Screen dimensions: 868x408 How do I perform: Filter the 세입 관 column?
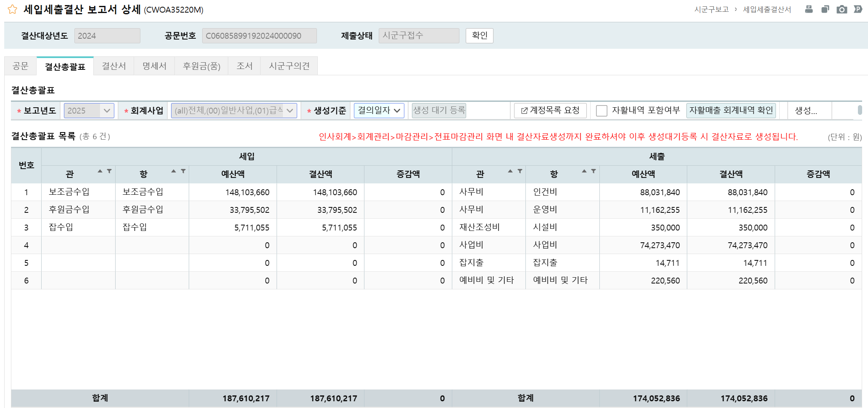(x=109, y=171)
